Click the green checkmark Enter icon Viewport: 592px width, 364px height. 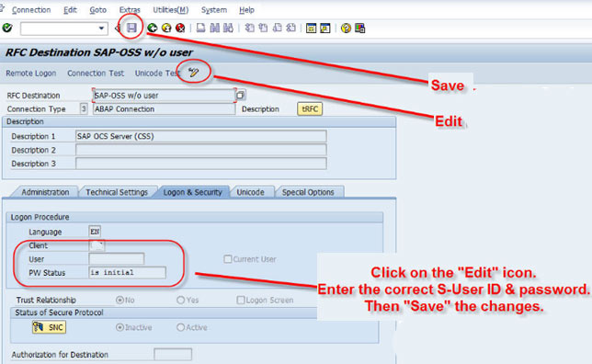pos(7,28)
